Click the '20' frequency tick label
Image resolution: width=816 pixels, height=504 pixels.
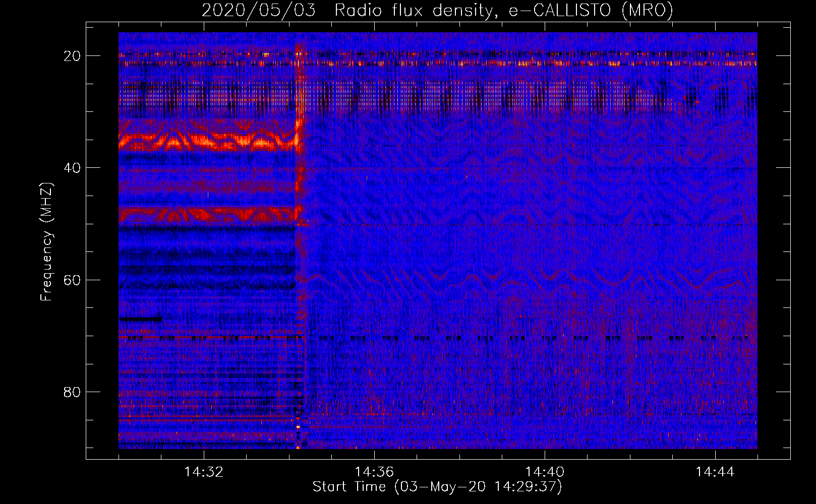72,56
